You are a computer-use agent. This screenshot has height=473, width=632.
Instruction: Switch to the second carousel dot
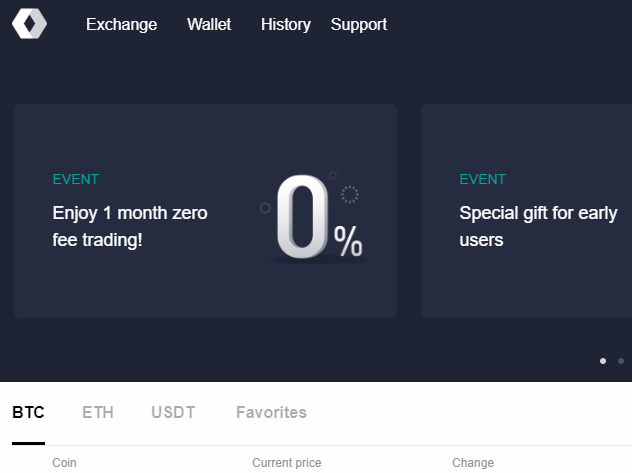(621, 361)
